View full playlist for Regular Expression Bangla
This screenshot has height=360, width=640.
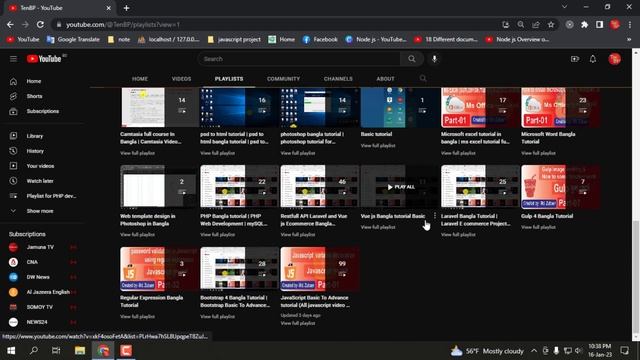click(x=138, y=316)
